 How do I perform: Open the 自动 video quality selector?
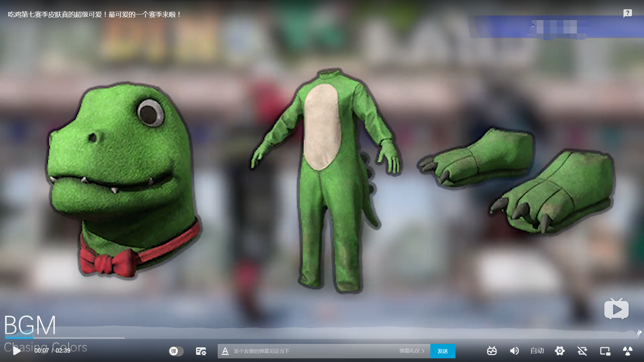537,351
